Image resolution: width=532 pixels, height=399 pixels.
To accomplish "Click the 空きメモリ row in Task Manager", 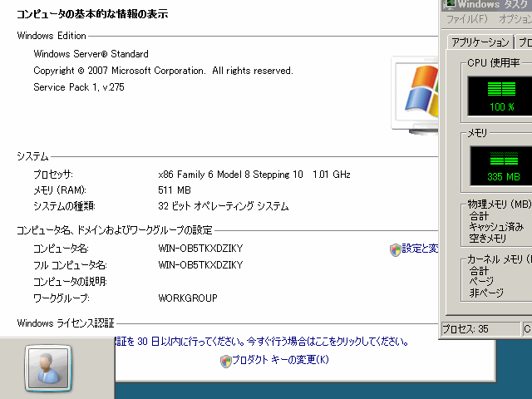I will (x=488, y=239).
